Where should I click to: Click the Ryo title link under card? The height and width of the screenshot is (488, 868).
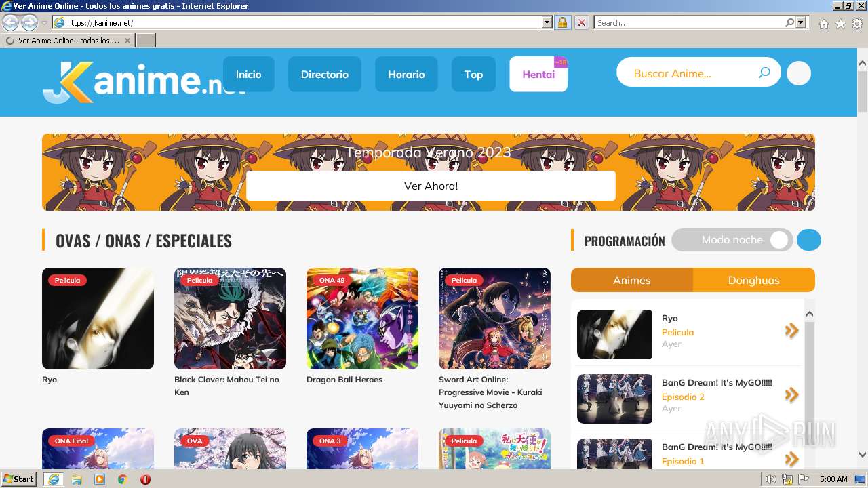click(50, 380)
